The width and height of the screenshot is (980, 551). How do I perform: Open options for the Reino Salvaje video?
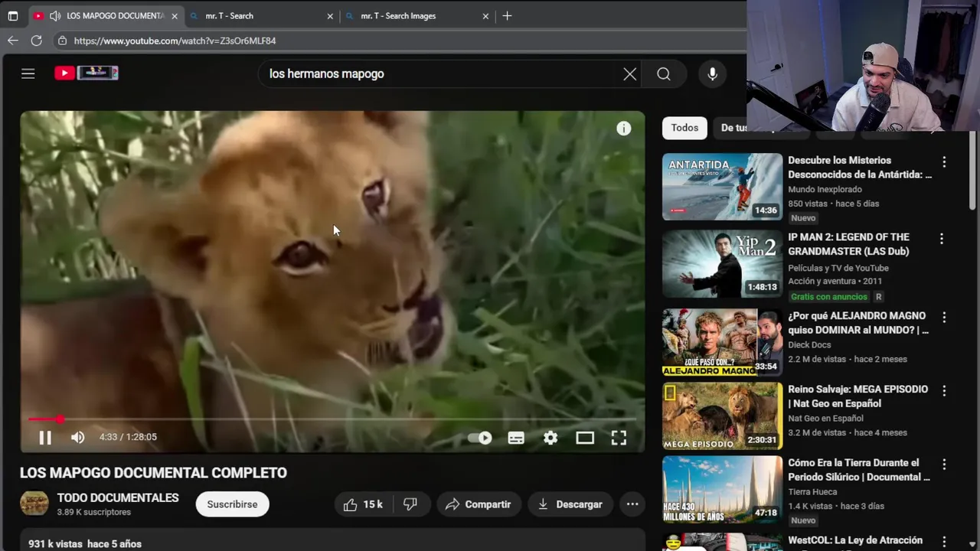(944, 390)
